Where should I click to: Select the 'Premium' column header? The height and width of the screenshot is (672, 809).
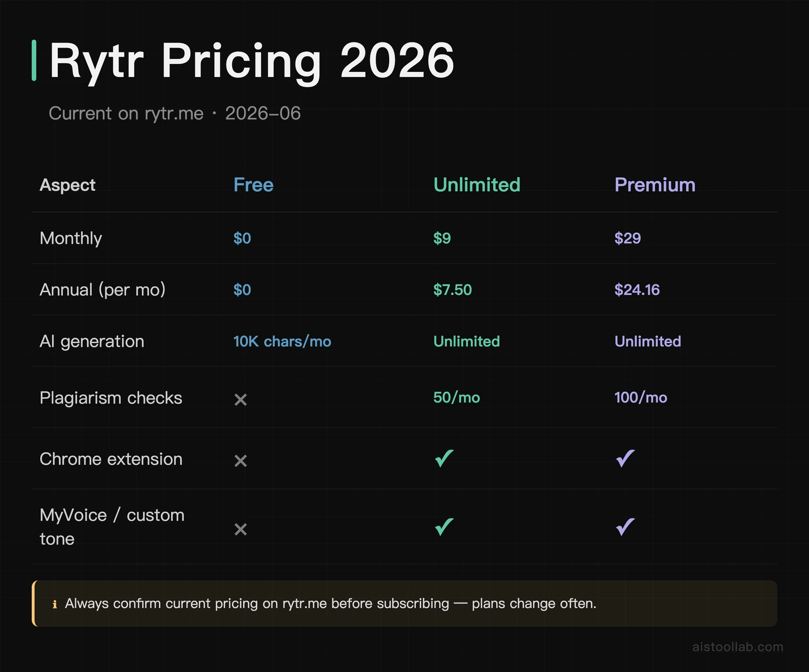point(655,185)
